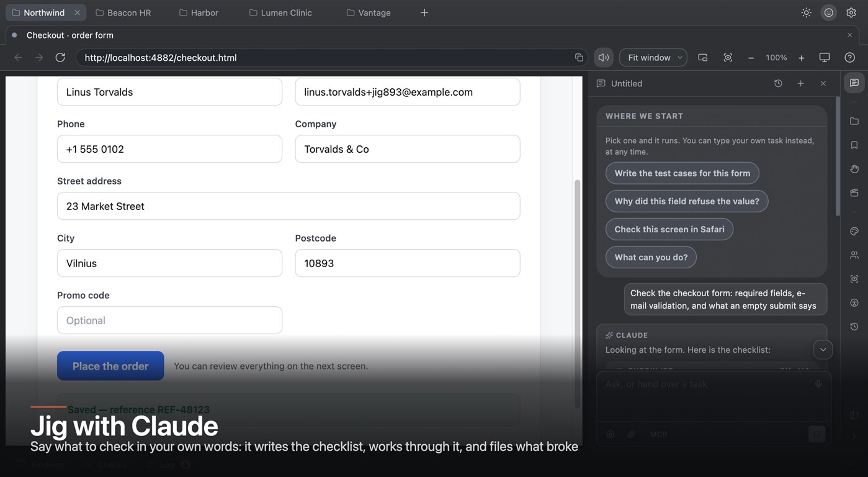This screenshot has height=477, width=868.
Task: Click the Untitled chat title
Action: tap(627, 83)
